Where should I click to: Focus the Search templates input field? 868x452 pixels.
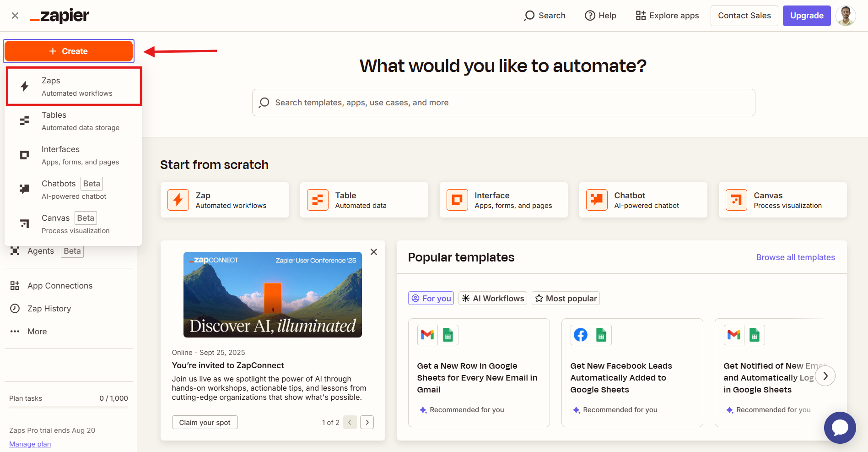503,103
